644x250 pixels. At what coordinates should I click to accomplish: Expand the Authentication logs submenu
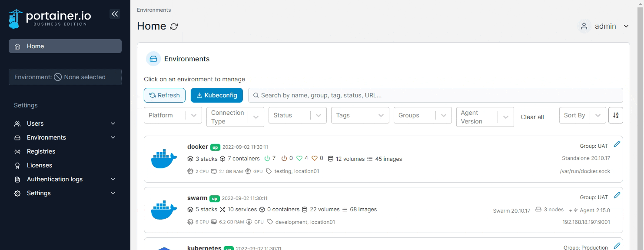[x=65, y=179]
